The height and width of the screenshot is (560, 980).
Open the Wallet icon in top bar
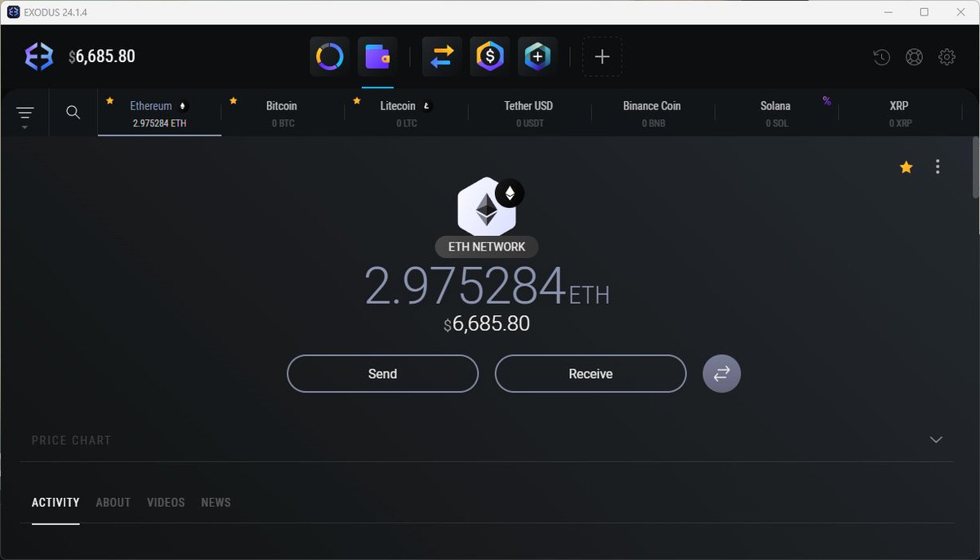point(377,56)
